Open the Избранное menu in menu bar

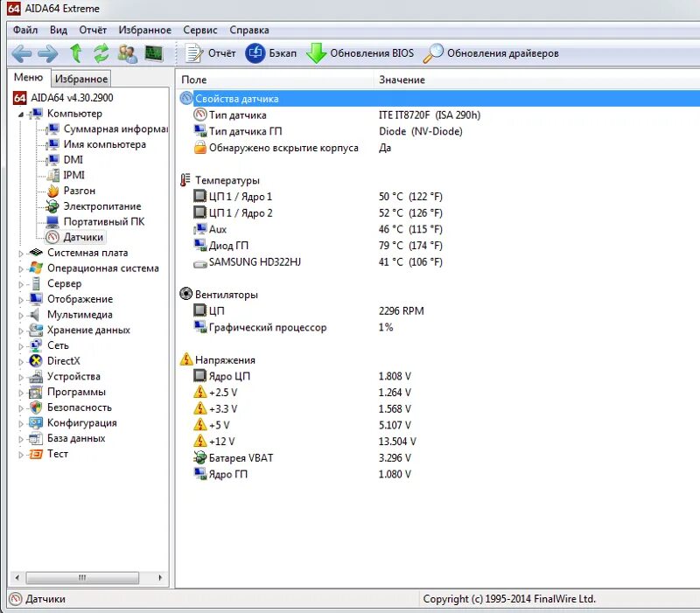click(144, 30)
